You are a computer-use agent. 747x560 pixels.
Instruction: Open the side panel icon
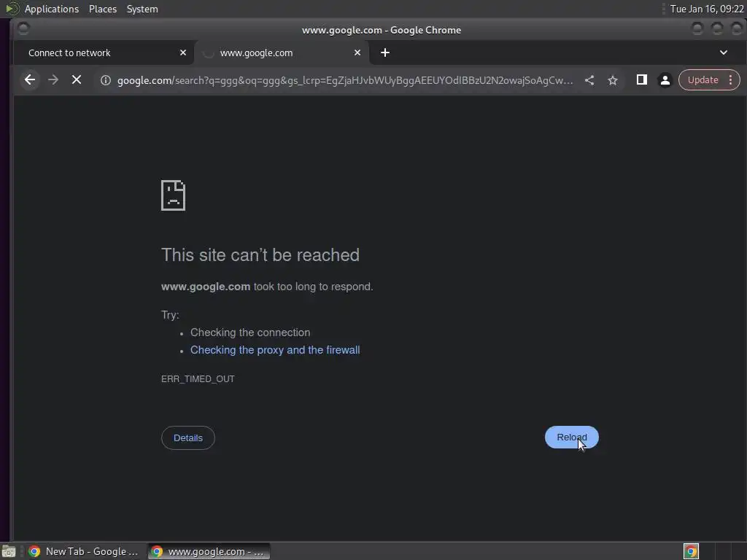[642, 80]
